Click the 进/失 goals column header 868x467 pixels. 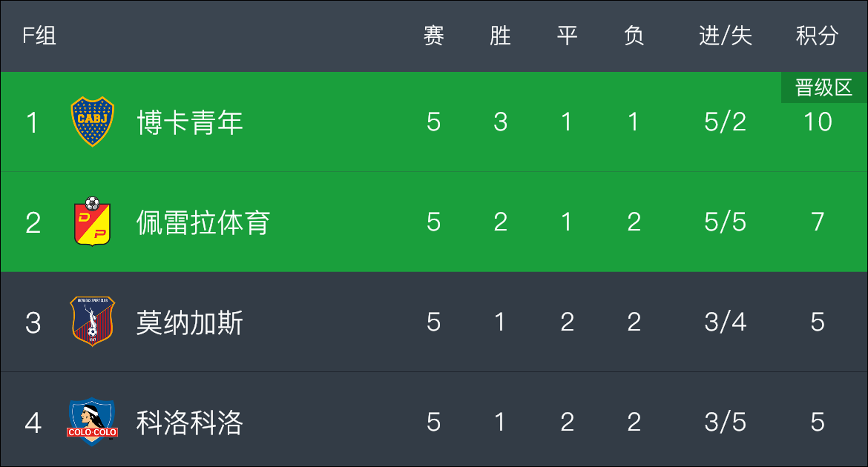point(725,36)
